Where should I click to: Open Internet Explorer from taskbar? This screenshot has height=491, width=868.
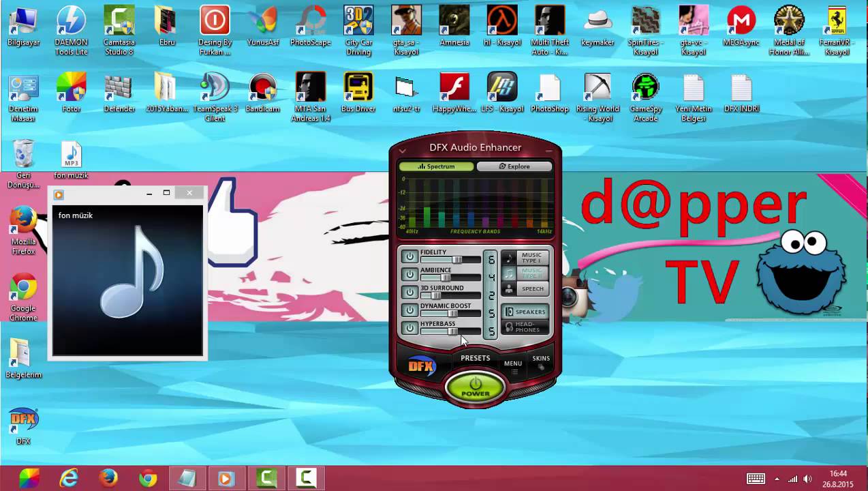[69, 479]
